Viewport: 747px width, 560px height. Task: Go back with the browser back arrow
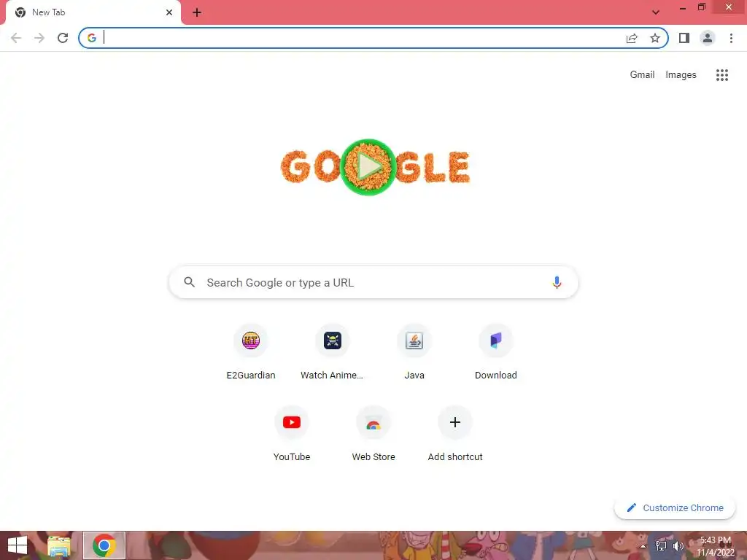tap(16, 38)
